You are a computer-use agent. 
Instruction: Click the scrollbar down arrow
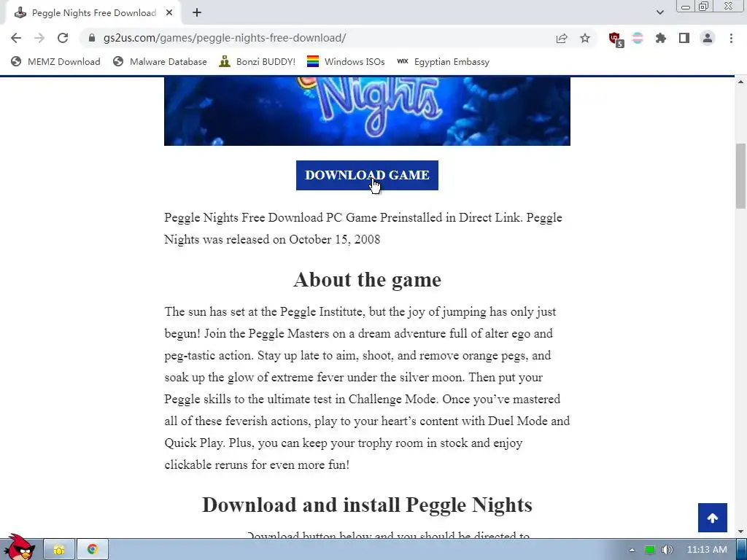741,532
